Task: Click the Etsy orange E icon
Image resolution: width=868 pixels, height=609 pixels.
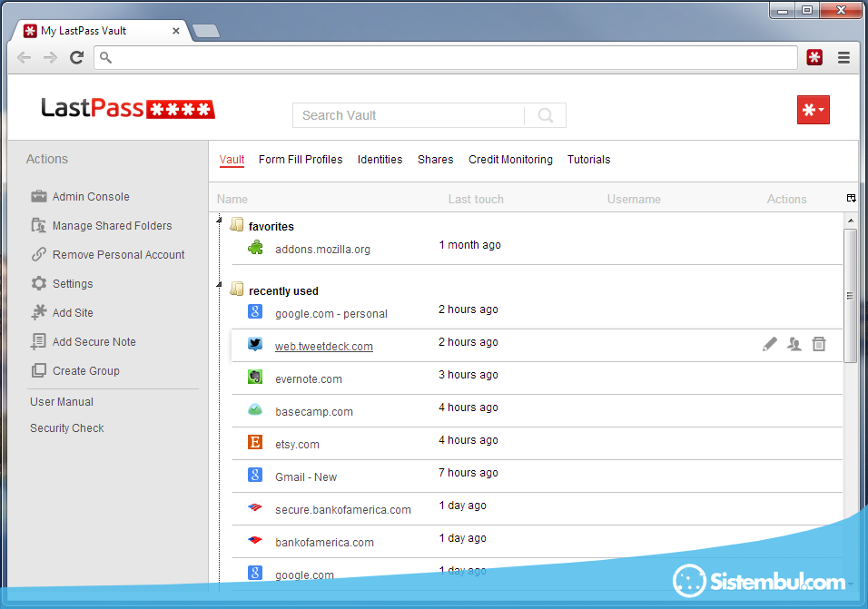Action: [x=255, y=442]
